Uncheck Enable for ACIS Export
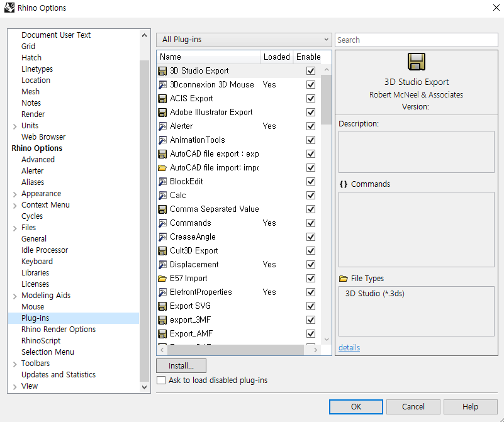Viewport: 504px width, 422px height. 311,99
